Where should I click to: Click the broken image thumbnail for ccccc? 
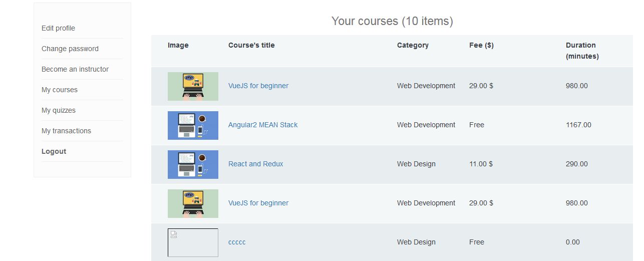coord(193,242)
